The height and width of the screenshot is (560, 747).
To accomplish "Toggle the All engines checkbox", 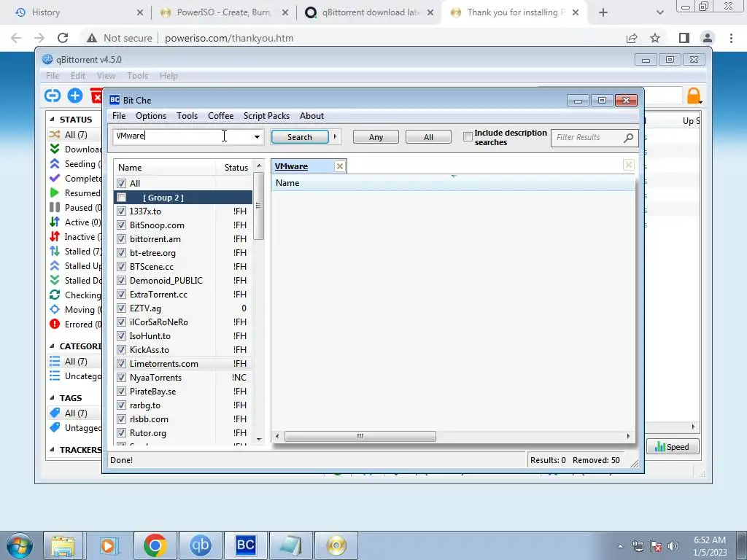I will pyautogui.click(x=122, y=183).
